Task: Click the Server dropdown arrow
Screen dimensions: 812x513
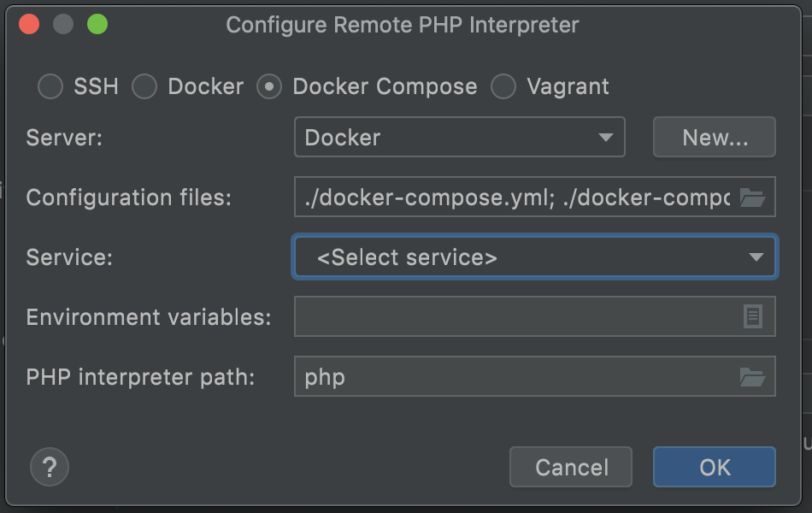Action: click(x=606, y=138)
